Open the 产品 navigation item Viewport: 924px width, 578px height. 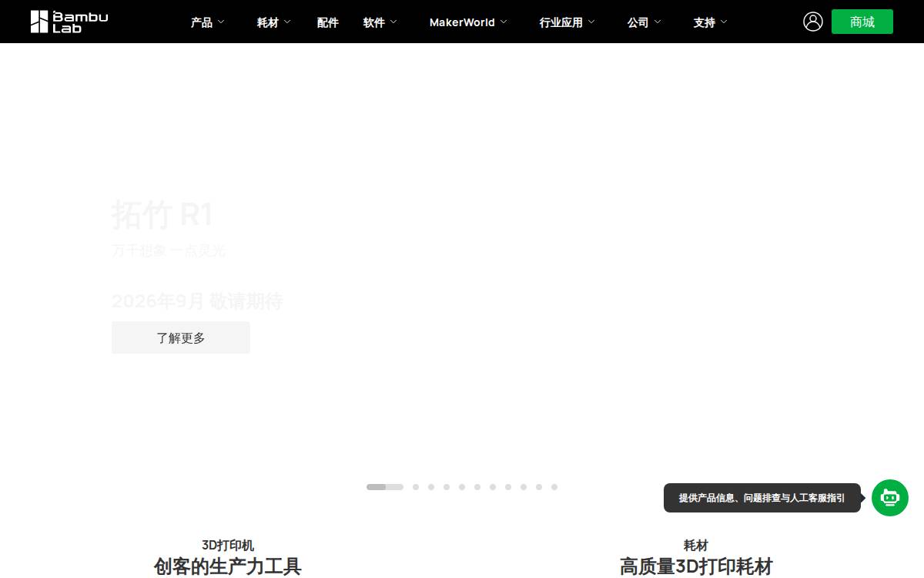(x=202, y=22)
